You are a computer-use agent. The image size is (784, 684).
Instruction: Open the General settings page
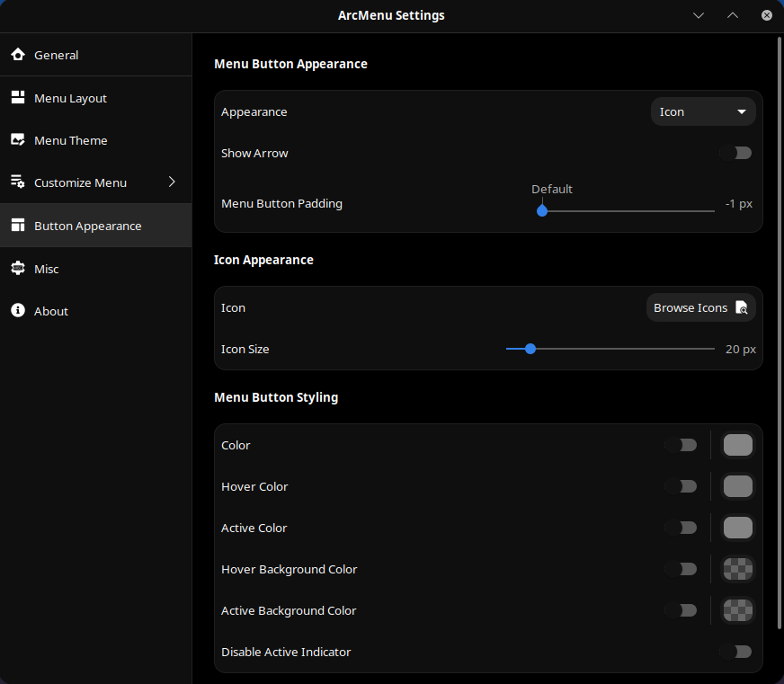[x=96, y=55]
